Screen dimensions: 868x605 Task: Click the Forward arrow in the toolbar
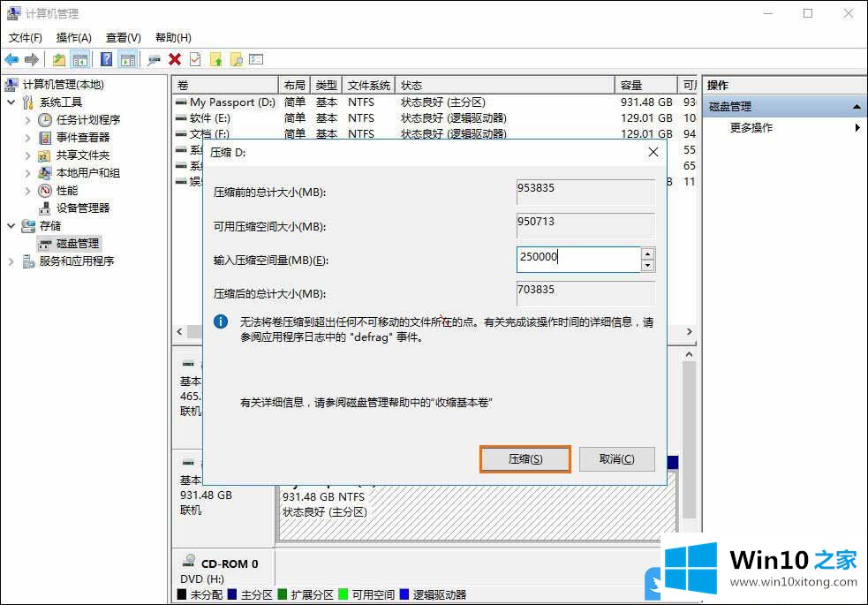pyautogui.click(x=32, y=59)
